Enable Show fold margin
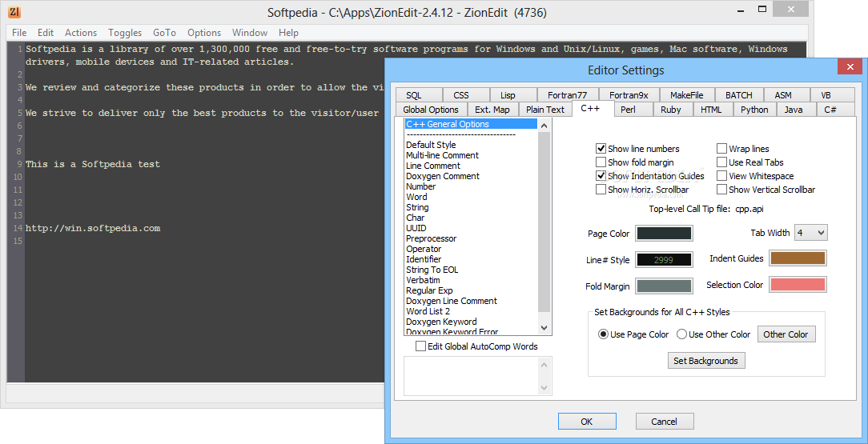868x444 pixels. coord(601,162)
